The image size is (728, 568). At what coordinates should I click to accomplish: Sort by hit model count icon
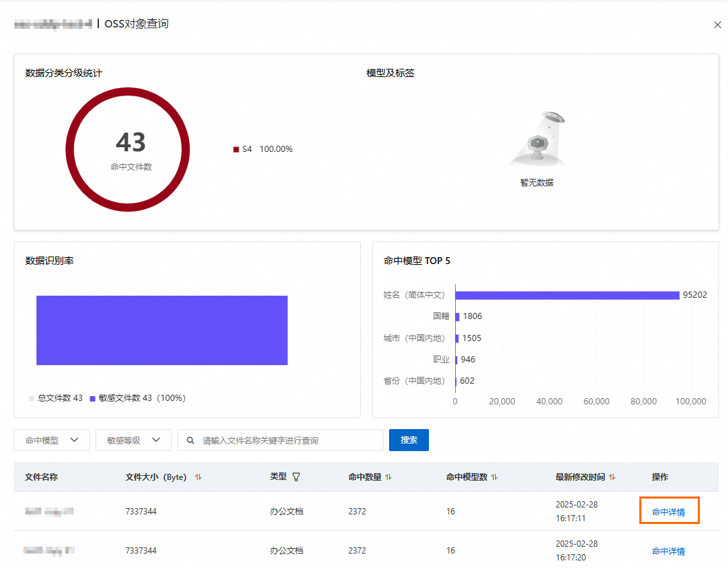(x=494, y=477)
